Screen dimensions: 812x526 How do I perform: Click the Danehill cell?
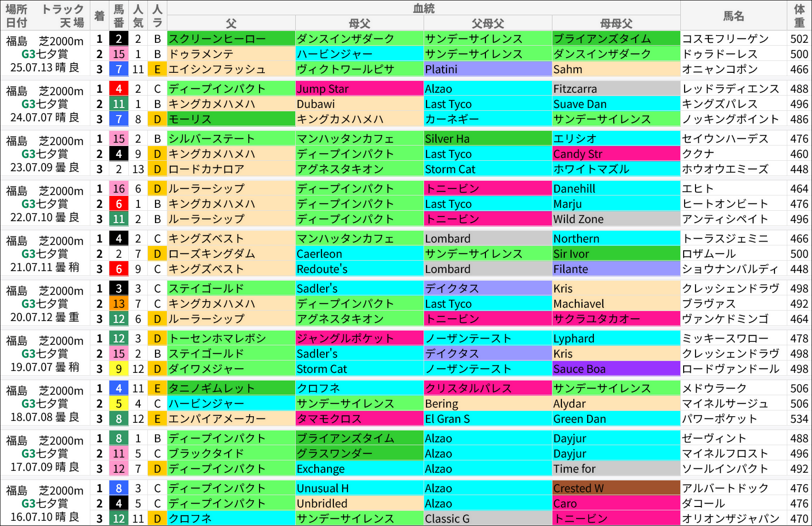616,188
